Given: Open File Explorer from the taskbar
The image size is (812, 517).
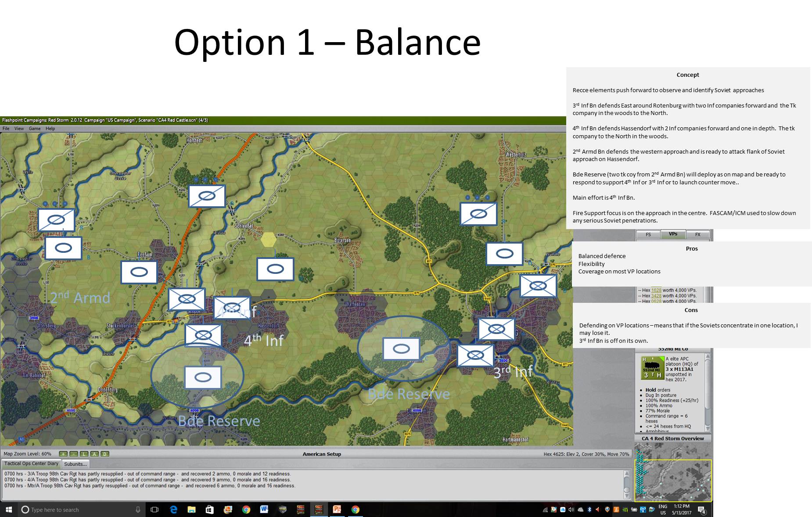Looking at the screenshot, I should 191,510.
